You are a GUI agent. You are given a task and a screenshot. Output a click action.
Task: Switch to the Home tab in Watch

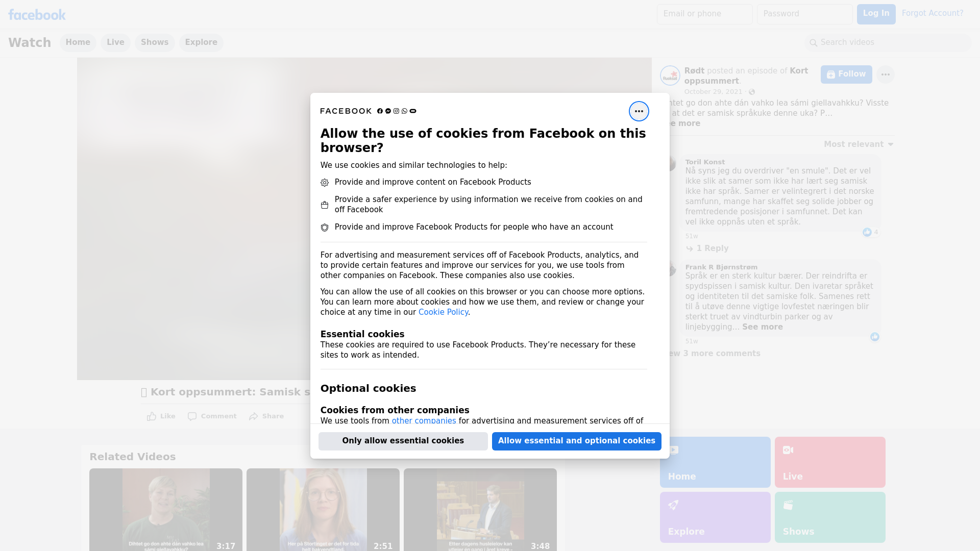point(78,42)
